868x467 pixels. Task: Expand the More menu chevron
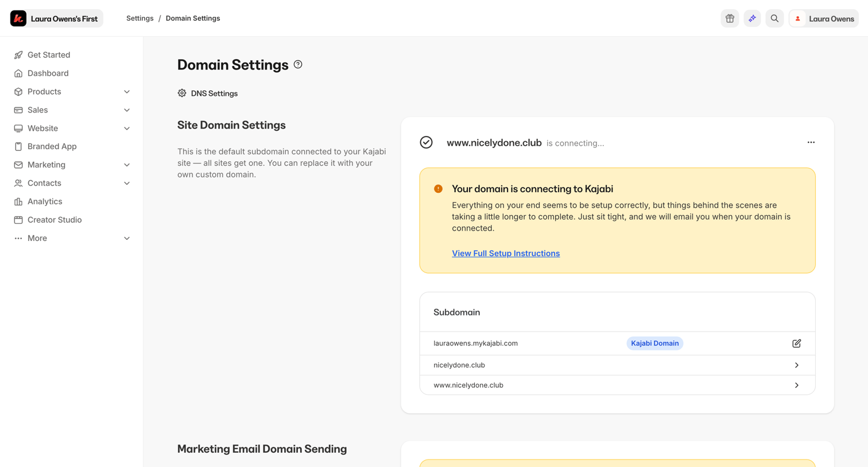pos(127,238)
